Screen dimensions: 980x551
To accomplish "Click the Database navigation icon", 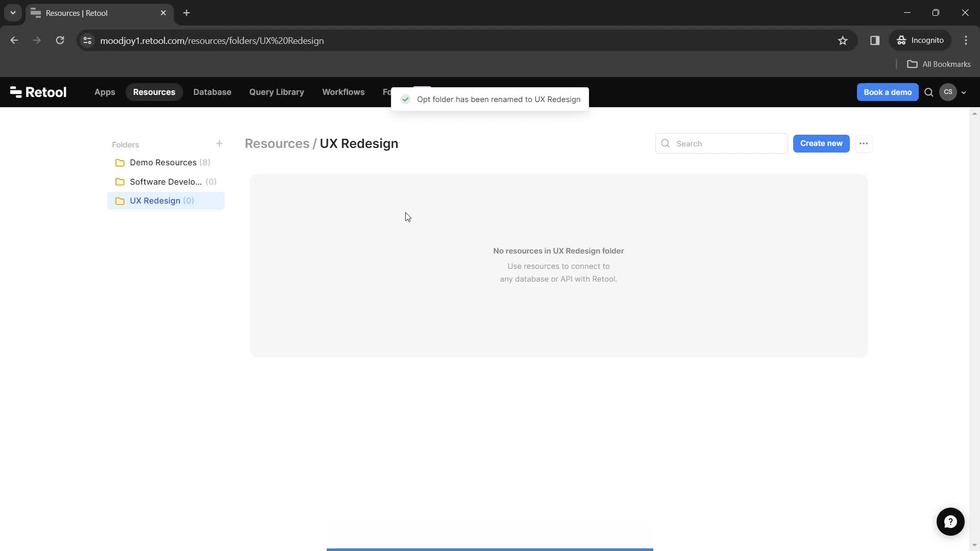I will point(212,91).
